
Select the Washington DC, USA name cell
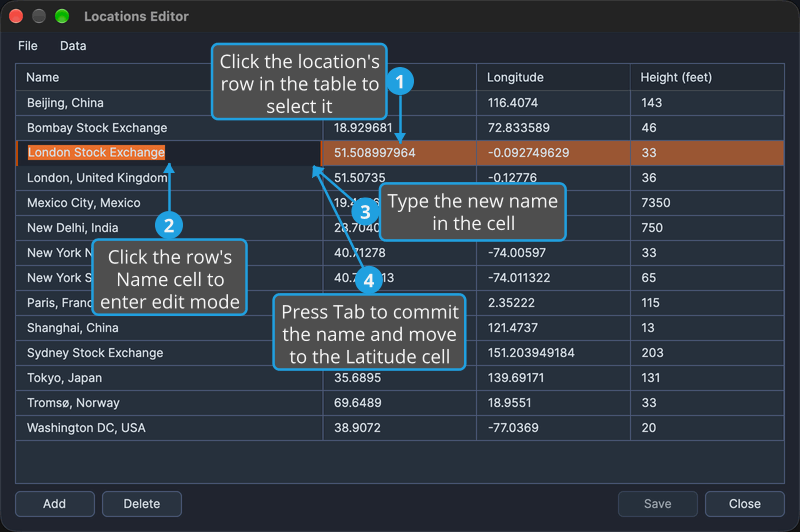click(169, 428)
